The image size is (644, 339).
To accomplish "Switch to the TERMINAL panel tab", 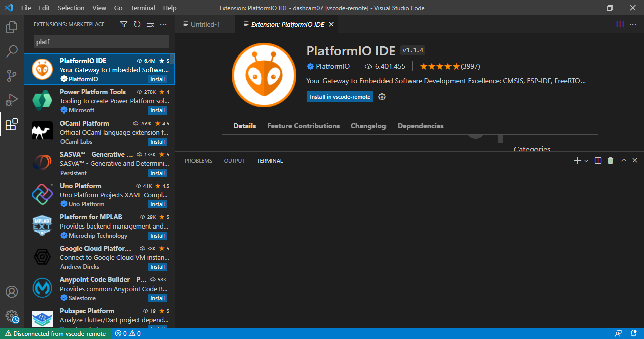I will tap(270, 161).
